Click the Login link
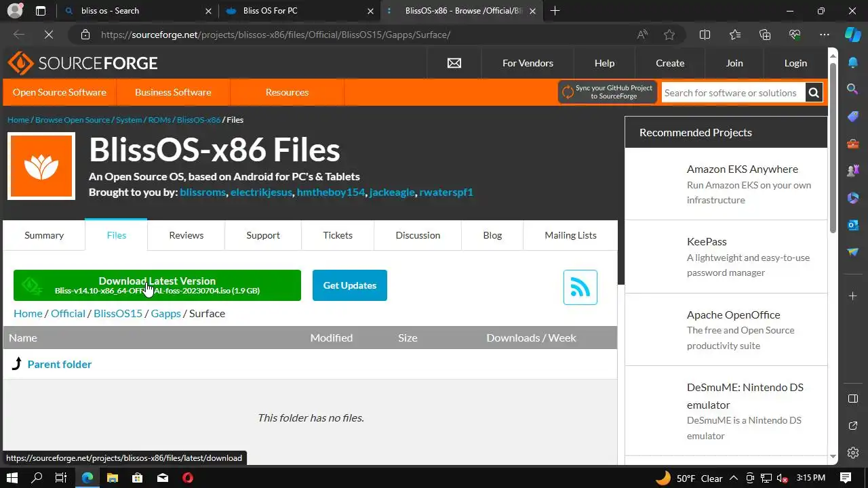 tap(795, 63)
